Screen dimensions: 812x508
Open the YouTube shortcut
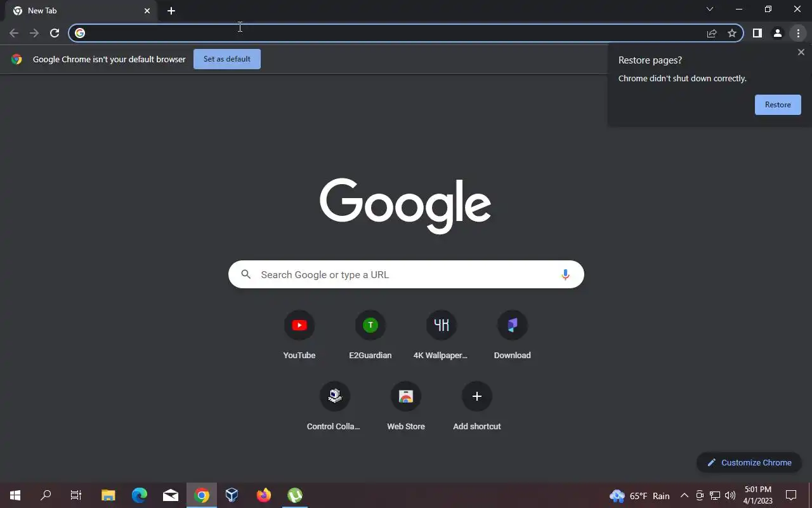(299, 336)
